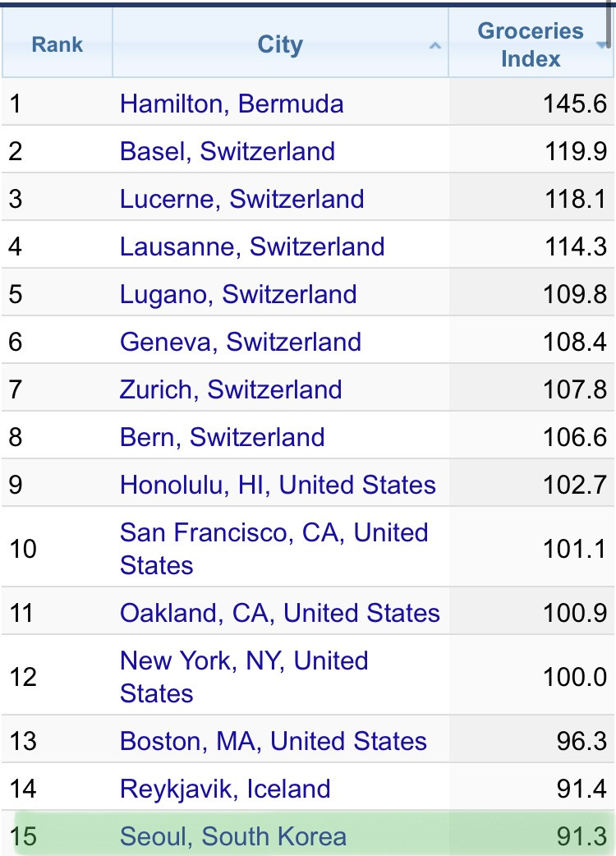Open the Oakland, CA link
The image size is (616, 856).
point(279,613)
